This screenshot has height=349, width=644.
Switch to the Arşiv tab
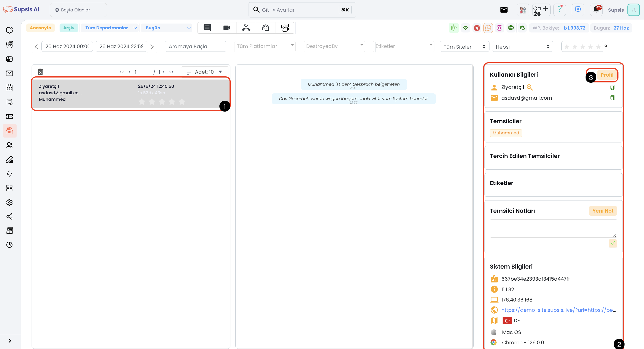69,28
